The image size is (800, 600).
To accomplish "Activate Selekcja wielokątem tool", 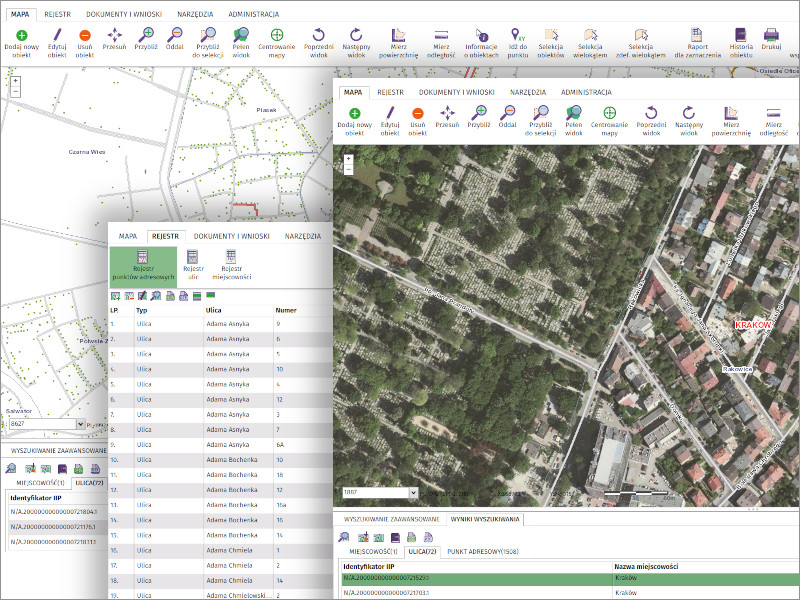I will [x=590, y=43].
